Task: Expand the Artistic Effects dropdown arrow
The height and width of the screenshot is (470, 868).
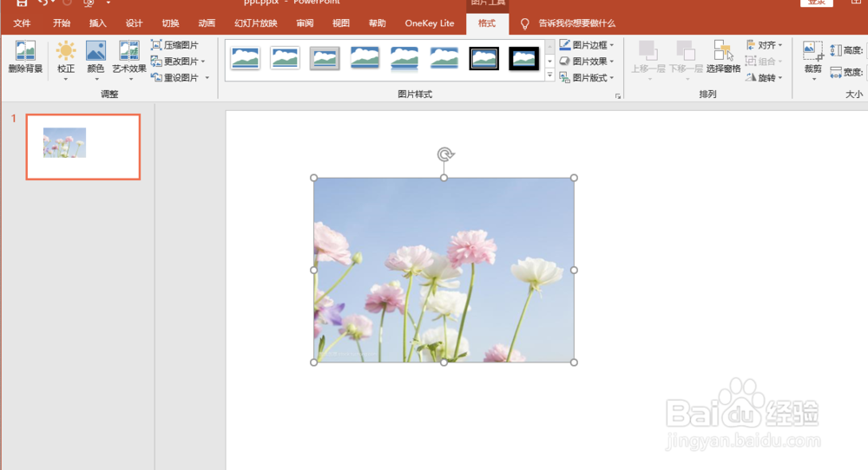Action: point(131,79)
